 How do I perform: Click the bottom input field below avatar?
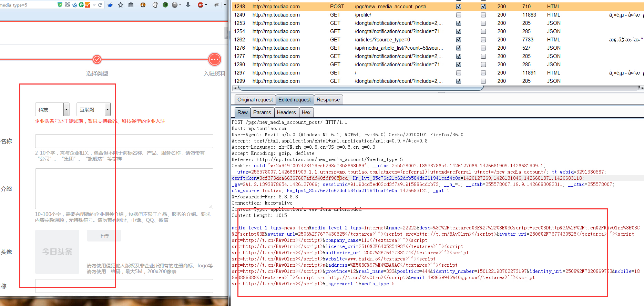[x=124, y=286]
